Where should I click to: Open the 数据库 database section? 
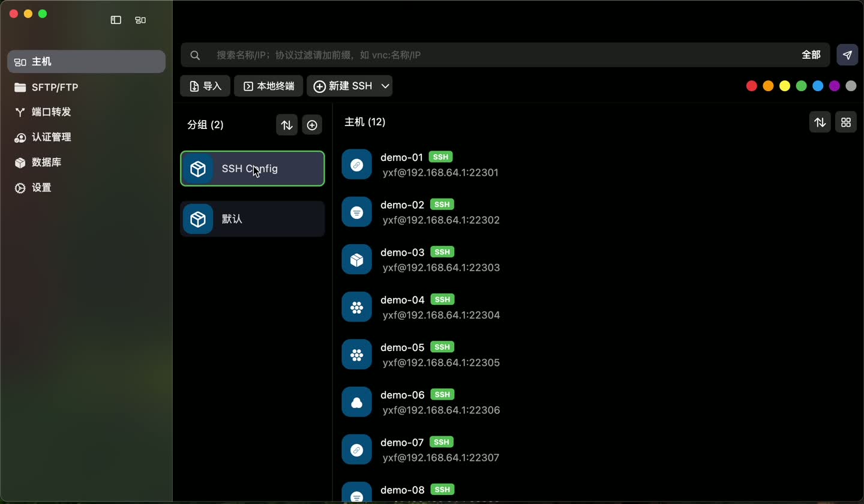86,163
